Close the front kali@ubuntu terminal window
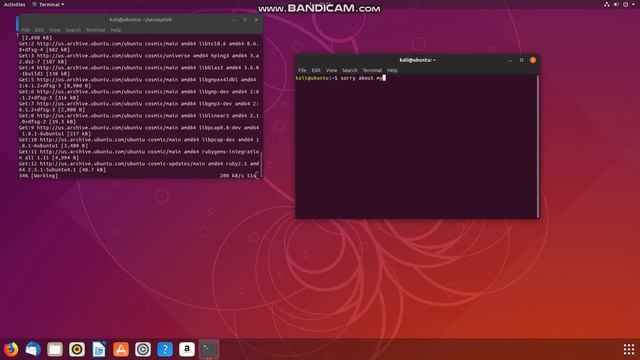640x360 pixels. click(533, 60)
